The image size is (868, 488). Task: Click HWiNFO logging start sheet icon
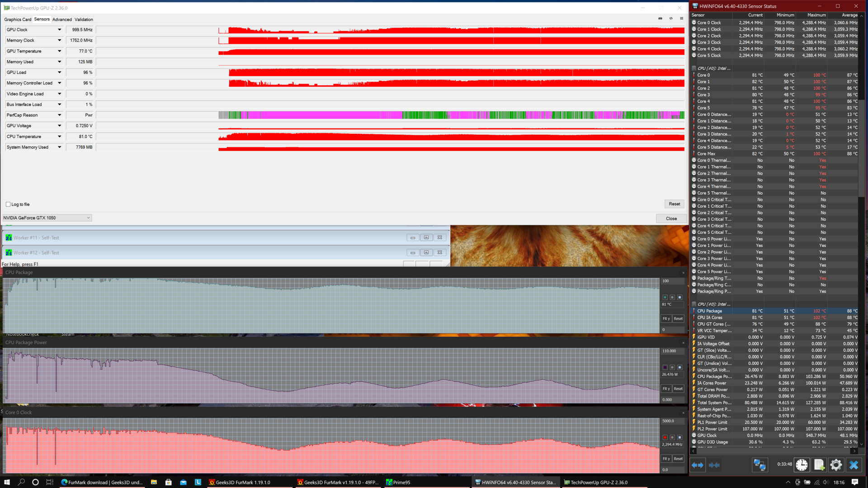click(x=819, y=465)
